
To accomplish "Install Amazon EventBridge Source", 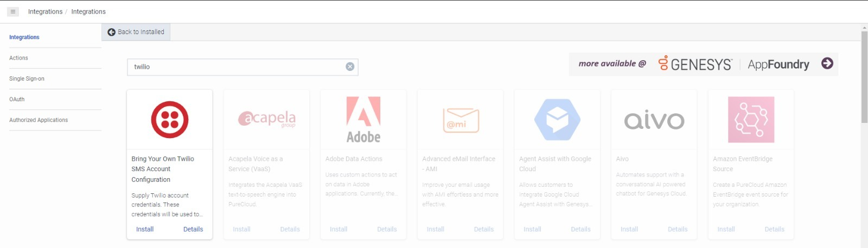I will 726,229.
